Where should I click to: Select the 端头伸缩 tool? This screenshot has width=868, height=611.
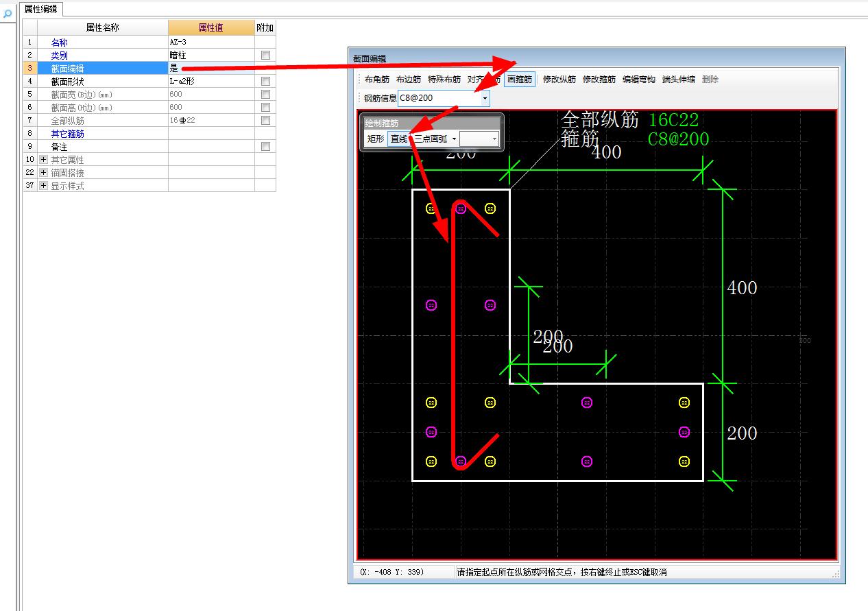point(679,80)
